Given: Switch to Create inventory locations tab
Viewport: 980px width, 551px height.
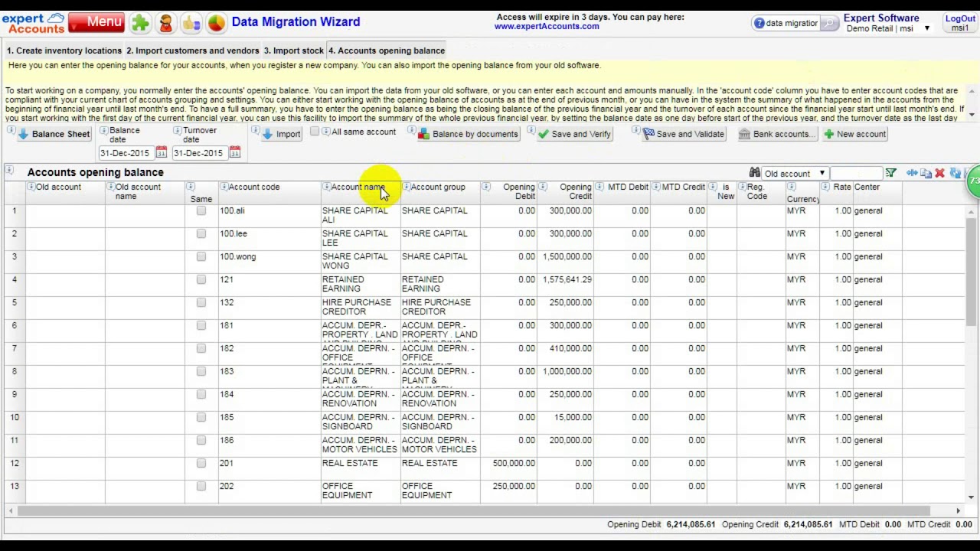Looking at the screenshot, I should (64, 51).
